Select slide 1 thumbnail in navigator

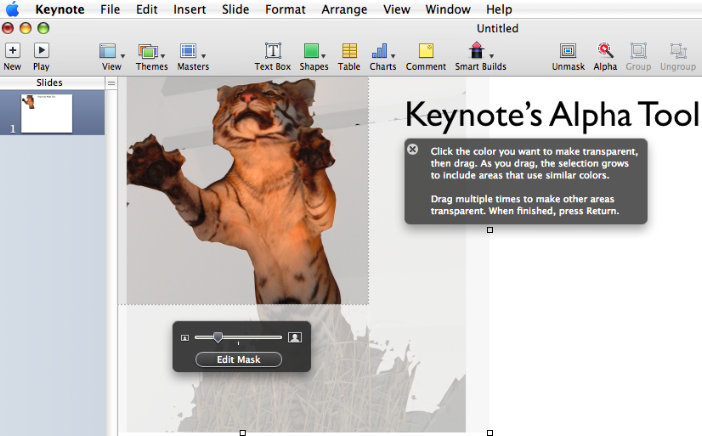(x=47, y=113)
